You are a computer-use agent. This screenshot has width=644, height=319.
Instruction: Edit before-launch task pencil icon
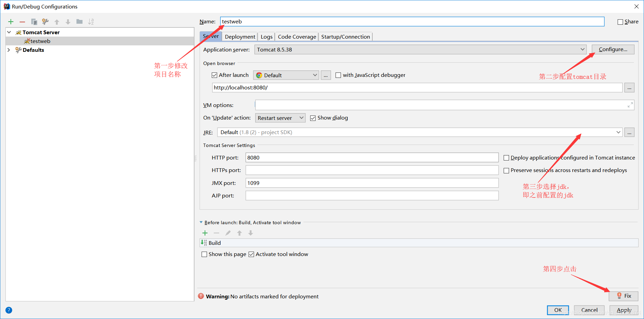228,233
